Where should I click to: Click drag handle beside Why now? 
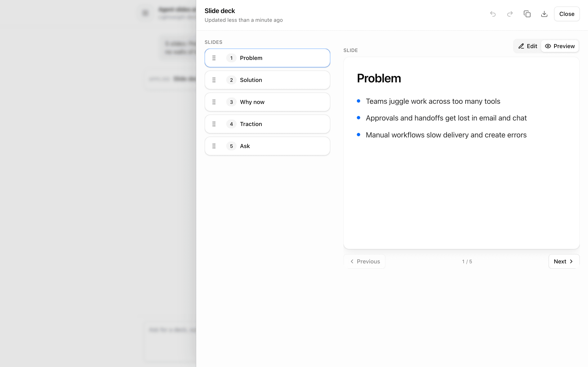[x=214, y=102]
